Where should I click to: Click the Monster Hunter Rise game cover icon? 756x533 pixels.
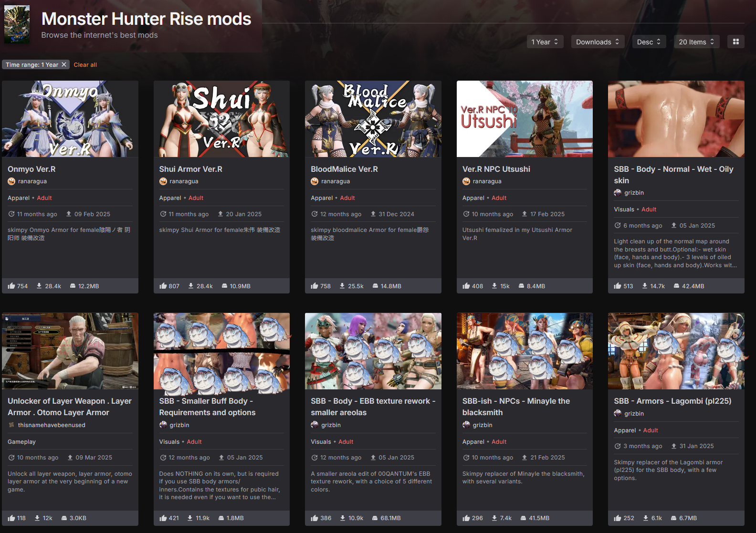click(17, 25)
